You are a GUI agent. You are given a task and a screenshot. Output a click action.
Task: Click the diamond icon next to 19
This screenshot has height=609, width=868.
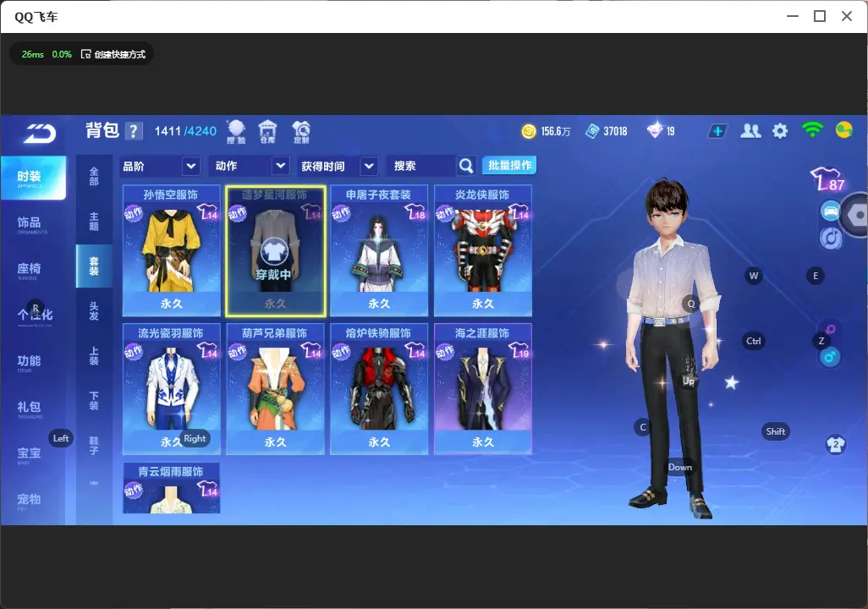(655, 130)
